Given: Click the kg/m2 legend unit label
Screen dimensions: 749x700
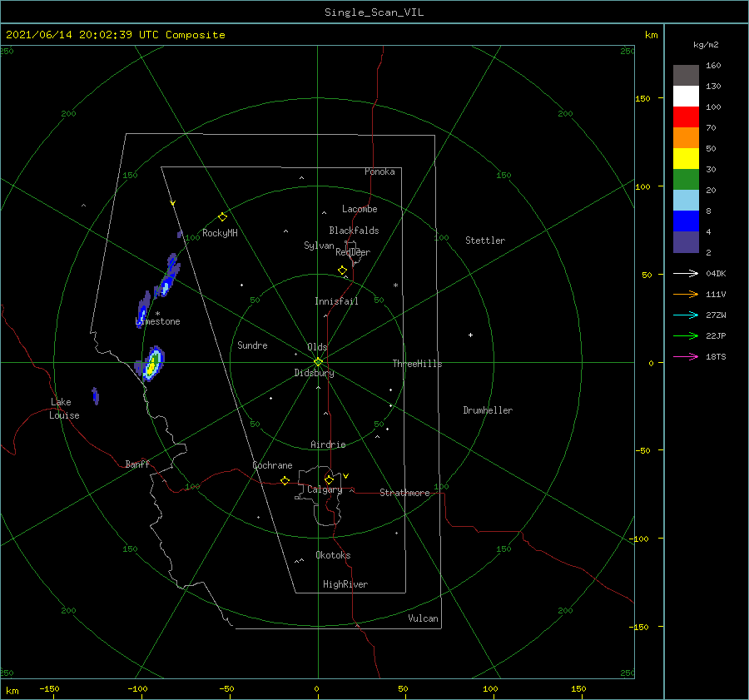Looking at the screenshot, I should click(x=706, y=45).
